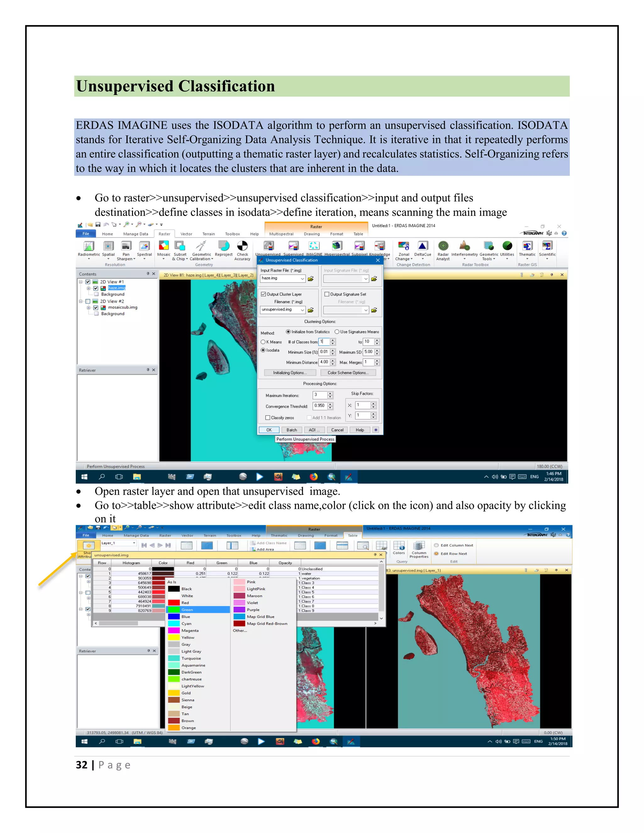Click the Reproject icon
This screenshot has height=833, width=644.
tap(224, 246)
